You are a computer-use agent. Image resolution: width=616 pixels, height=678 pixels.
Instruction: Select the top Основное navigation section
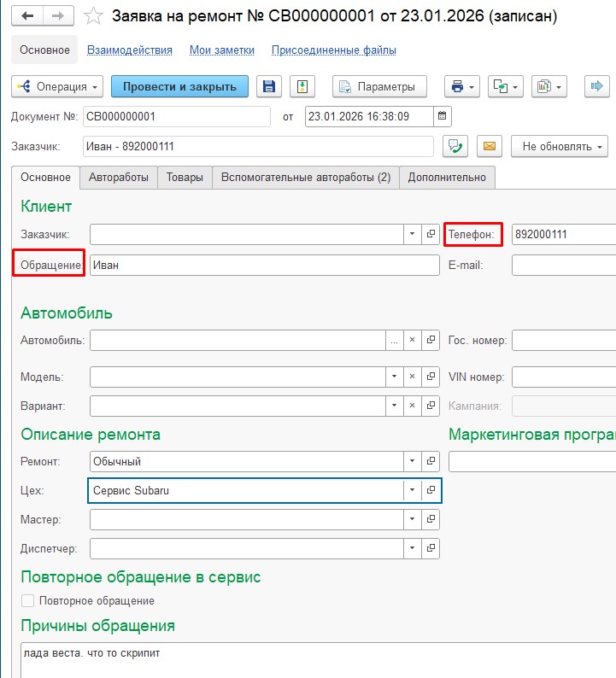44,50
